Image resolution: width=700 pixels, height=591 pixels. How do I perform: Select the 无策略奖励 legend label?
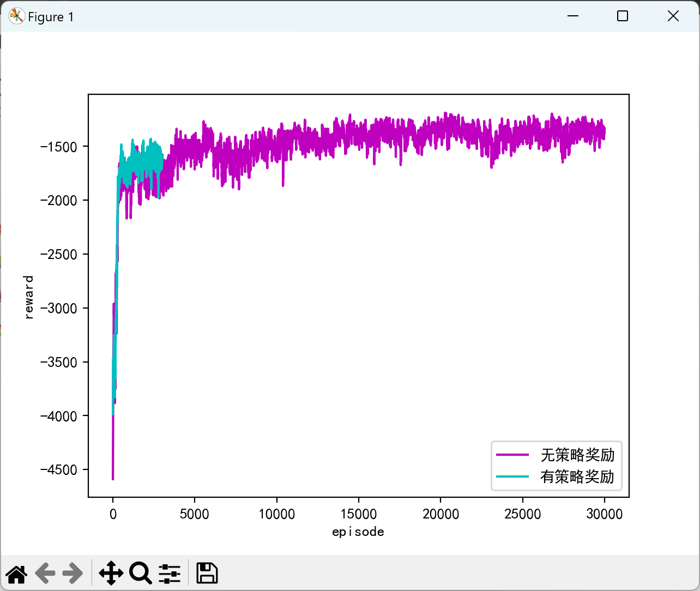point(577,455)
